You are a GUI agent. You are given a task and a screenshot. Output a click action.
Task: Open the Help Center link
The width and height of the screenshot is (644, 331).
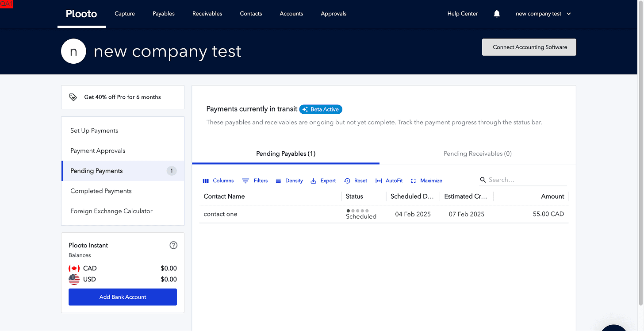(x=463, y=14)
